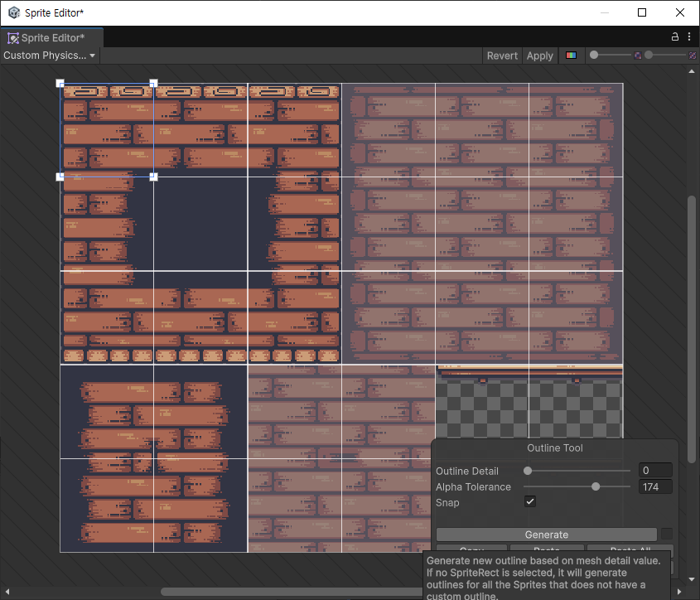Click the vertical scrollbar up arrow

(x=692, y=71)
